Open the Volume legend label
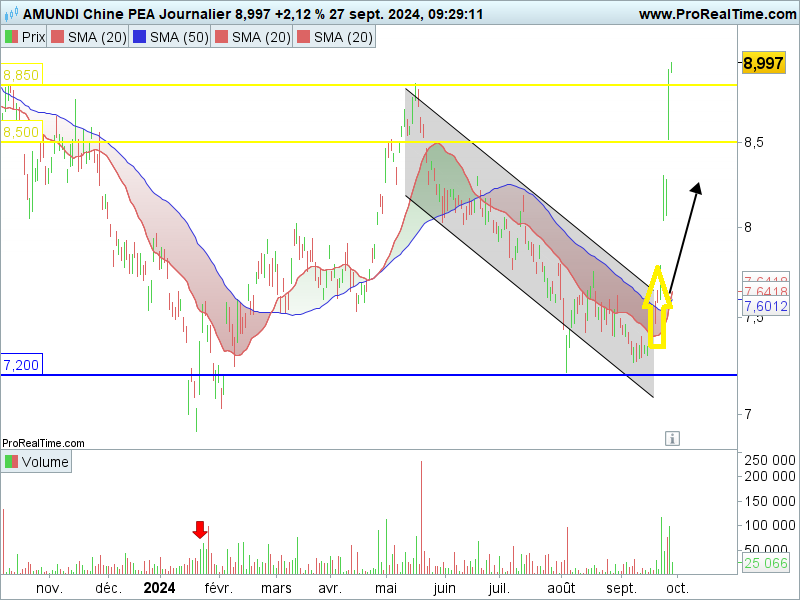 [x=36, y=462]
